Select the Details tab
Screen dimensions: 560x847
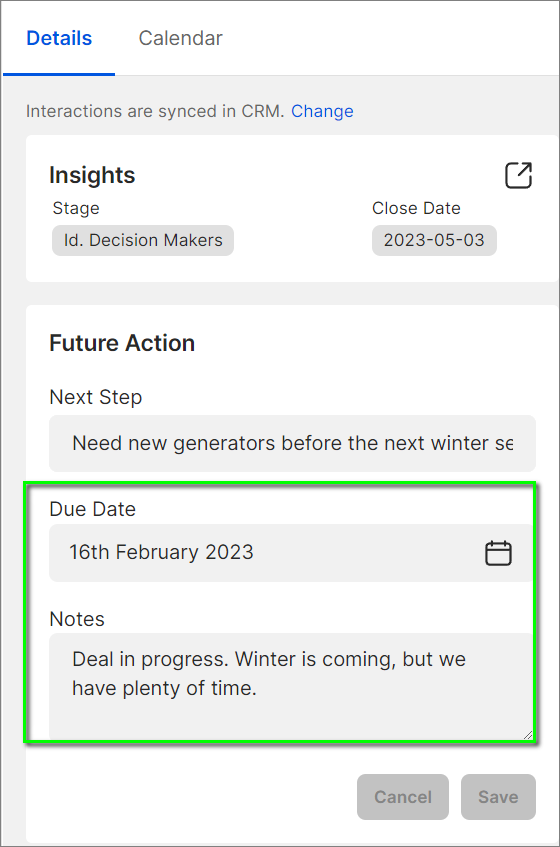click(59, 38)
